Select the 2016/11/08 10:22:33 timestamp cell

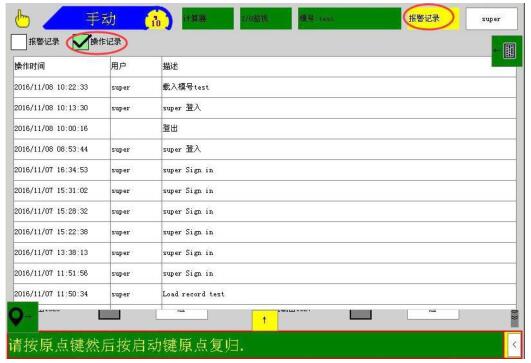pyautogui.click(x=62, y=87)
